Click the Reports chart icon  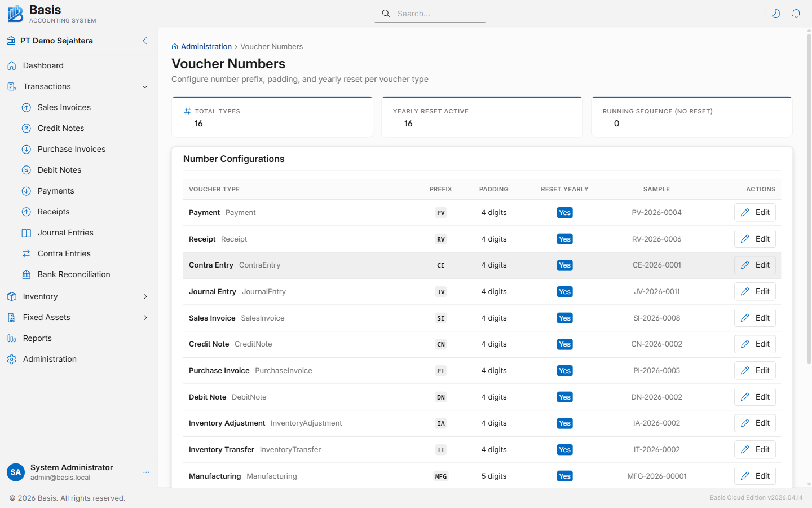(12, 338)
